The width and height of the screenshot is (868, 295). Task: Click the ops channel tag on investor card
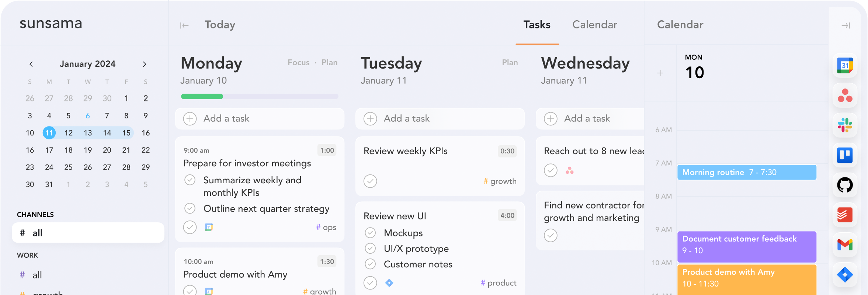(326, 228)
